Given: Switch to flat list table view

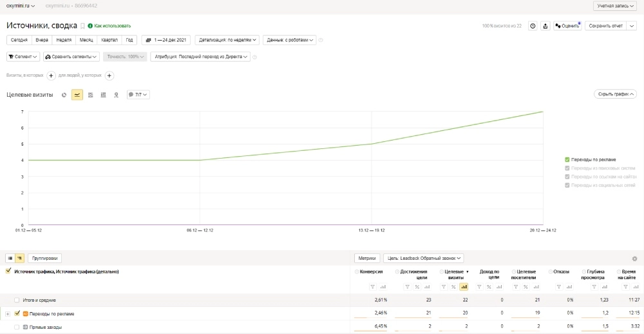Looking at the screenshot, I should [10, 259].
